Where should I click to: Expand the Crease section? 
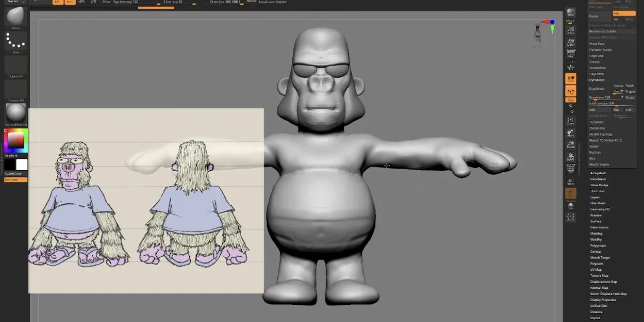(x=594, y=62)
